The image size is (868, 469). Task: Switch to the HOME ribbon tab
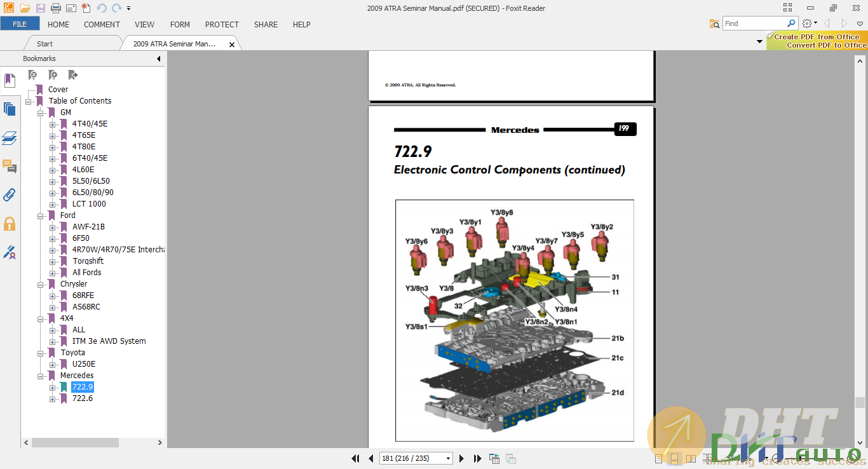coord(58,24)
